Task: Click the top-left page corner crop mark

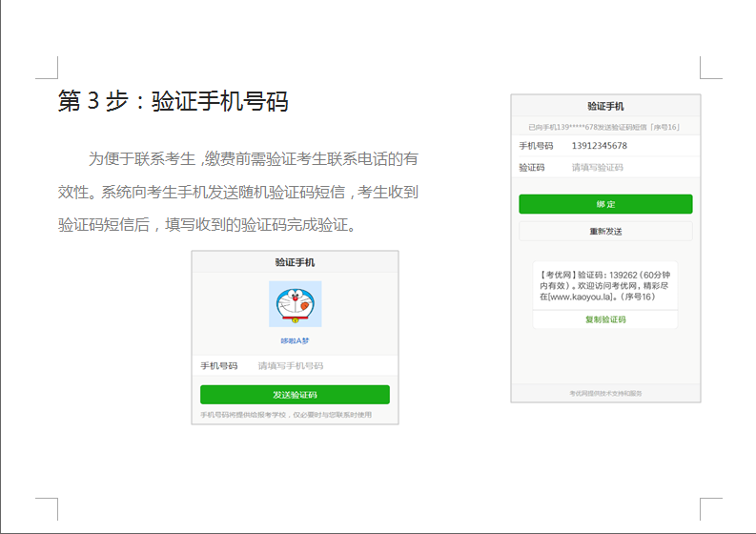Action: point(48,67)
